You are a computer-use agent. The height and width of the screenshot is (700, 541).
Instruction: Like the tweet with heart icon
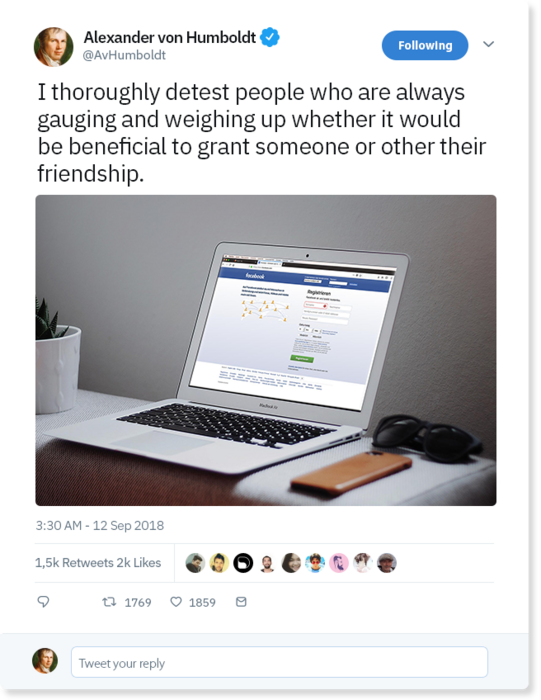point(176,602)
